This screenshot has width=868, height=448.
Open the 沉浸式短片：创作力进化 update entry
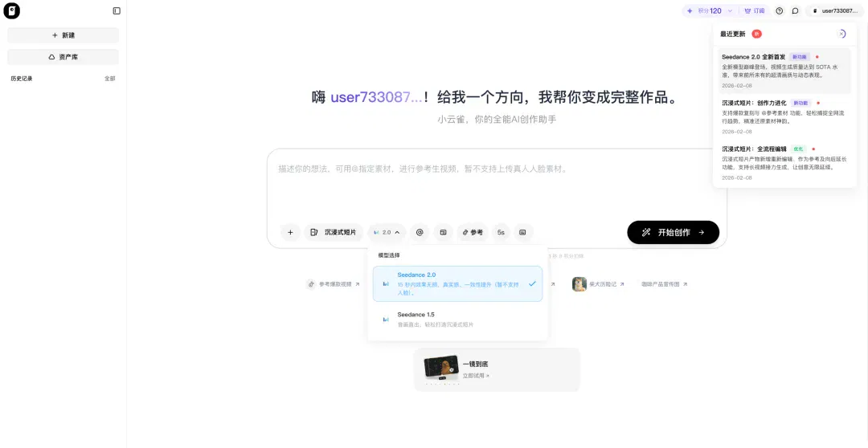(x=784, y=116)
